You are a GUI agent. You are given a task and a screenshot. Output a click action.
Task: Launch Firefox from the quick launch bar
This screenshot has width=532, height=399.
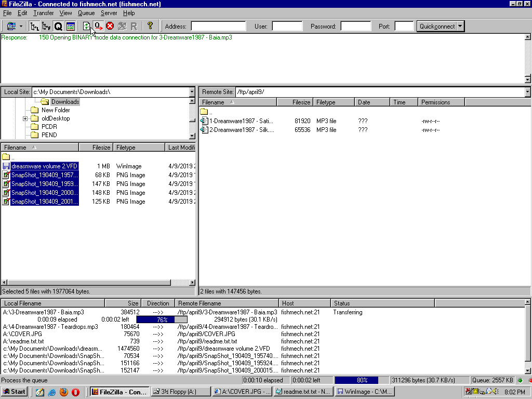click(64, 392)
